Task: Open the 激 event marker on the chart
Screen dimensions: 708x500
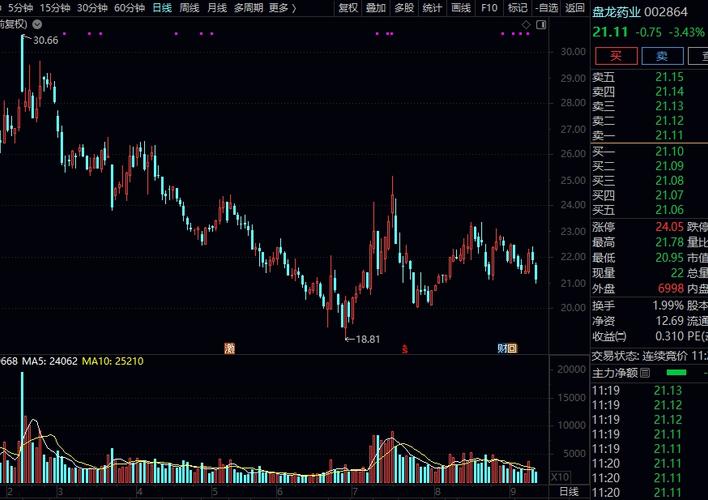Action: pyautogui.click(x=229, y=348)
